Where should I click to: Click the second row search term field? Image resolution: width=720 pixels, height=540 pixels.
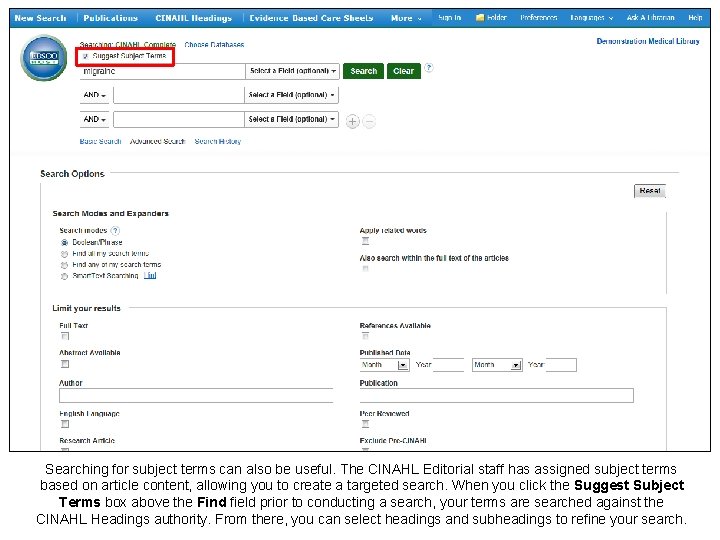pyautogui.click(x=179, y=95)
